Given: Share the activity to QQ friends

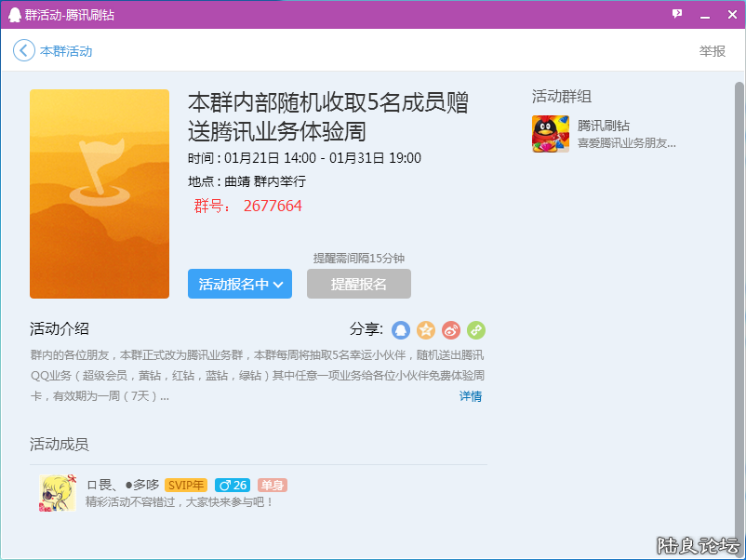Looking at the screenshot, I should click(x=401, y=330).
